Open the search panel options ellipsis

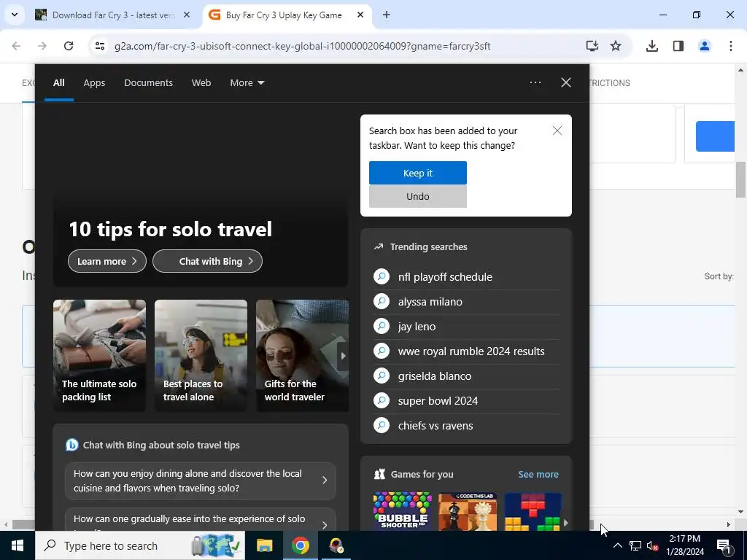(x=535, y=82)
